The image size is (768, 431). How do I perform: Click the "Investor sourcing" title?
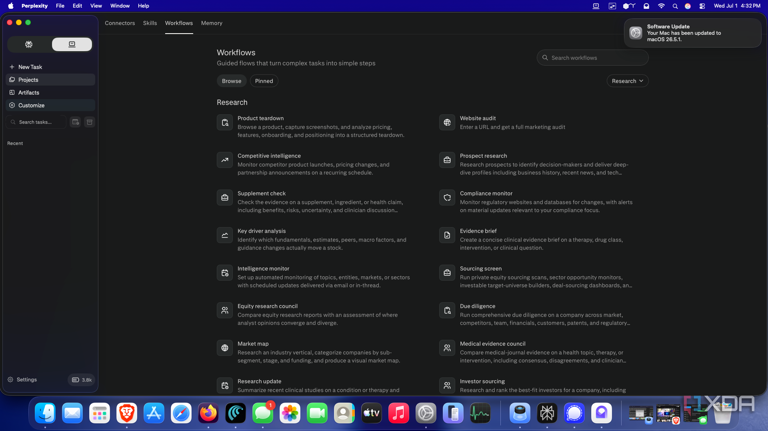click(x=482, y=381)
